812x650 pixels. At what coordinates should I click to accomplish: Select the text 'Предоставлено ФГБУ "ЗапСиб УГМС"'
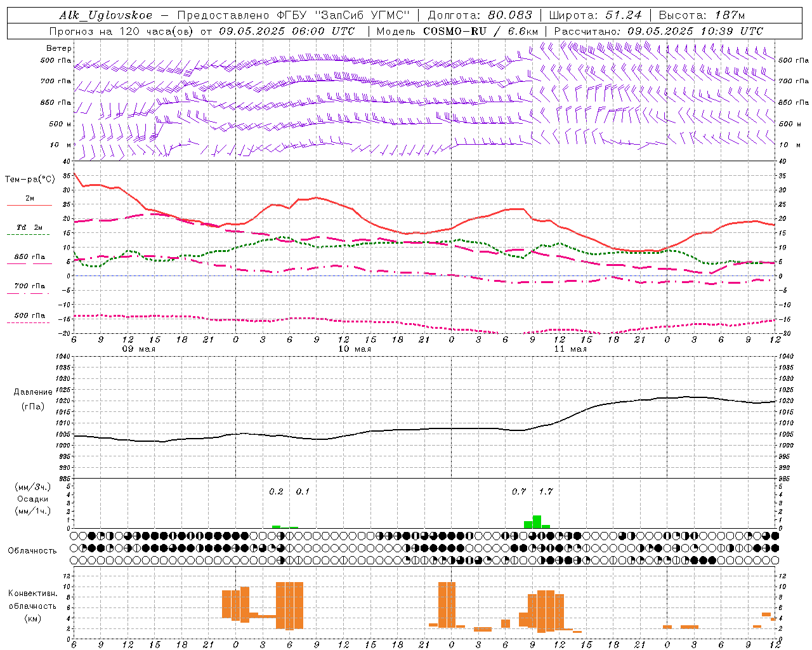294,15
